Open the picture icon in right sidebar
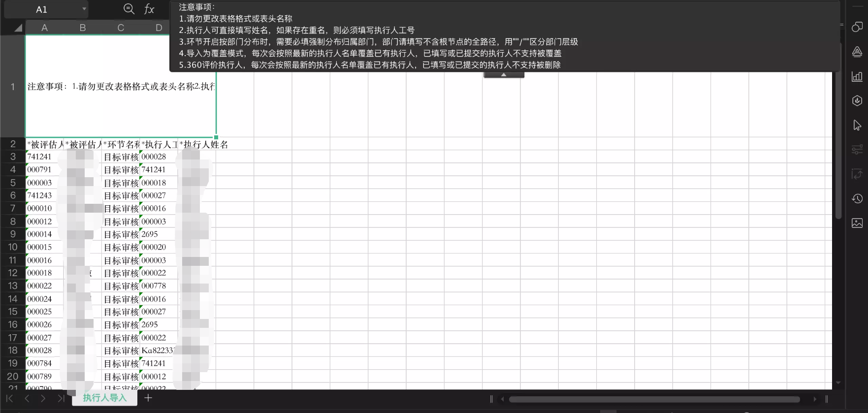This screenshot has width=868, height=413. [857, 223]
